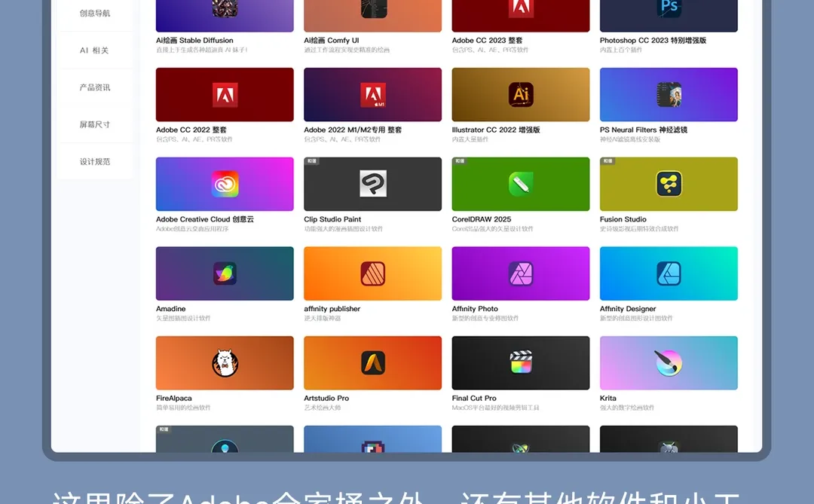Click the Fusion Studio icon
Screen dimensions: 814x504
click(x=668, y=183)
